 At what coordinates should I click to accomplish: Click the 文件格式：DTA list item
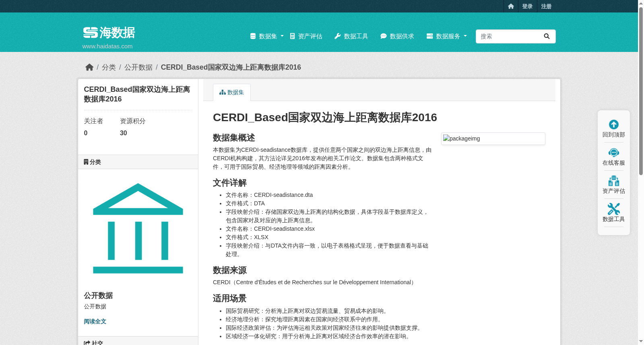pyautogui.click(x=245, y=203)
